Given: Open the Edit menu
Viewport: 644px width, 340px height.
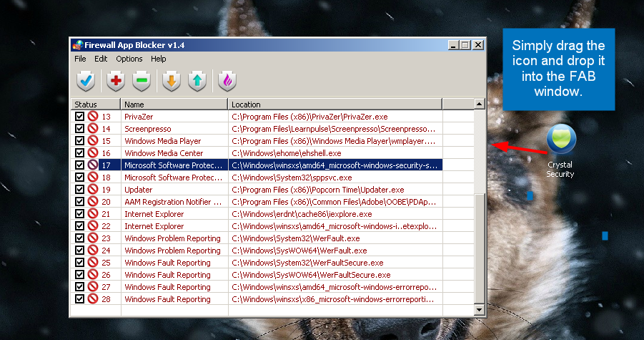Looking at the screenshot, I should point(101,59).
